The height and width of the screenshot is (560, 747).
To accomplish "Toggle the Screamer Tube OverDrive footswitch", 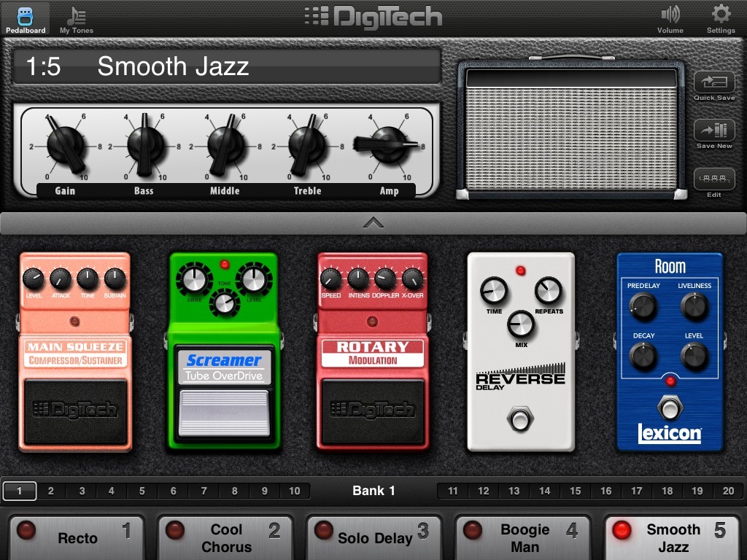I will (x=224, y=413).
